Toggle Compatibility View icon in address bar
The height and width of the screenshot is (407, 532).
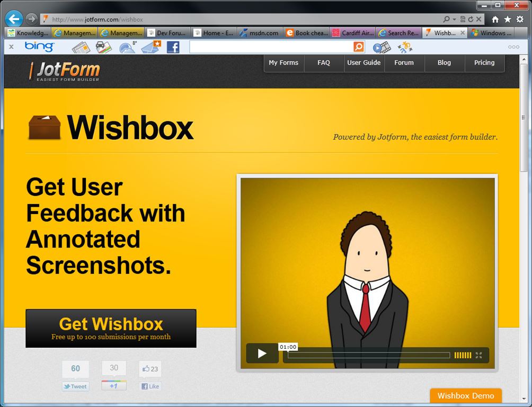[x=463, y=20]
